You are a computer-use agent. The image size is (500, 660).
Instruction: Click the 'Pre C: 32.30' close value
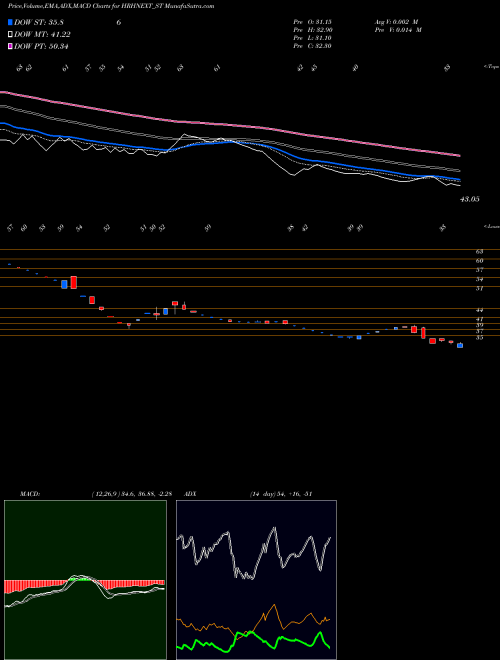pos(313,46)
